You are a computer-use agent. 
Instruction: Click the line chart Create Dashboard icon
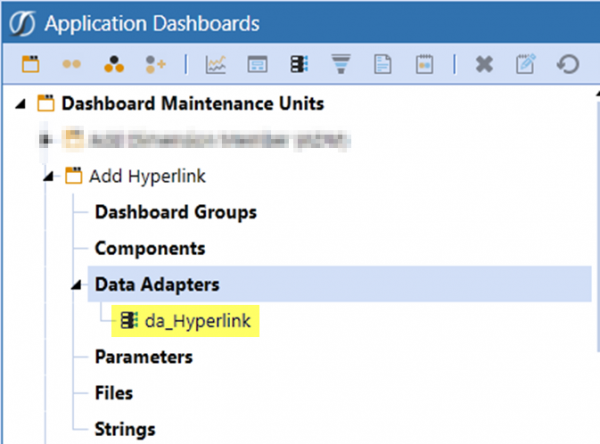click(x=215, y=65)
